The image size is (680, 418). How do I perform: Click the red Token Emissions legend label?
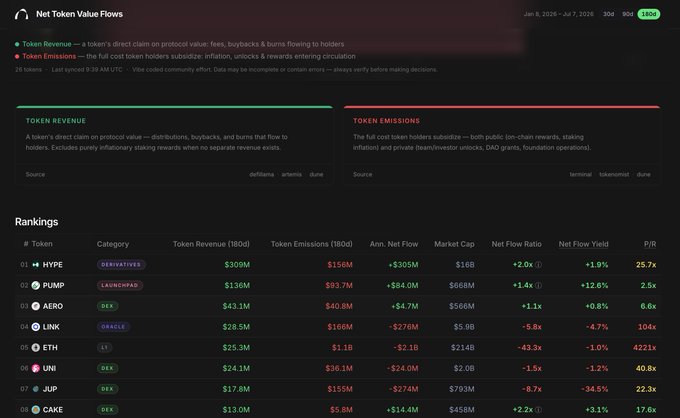[x=49, y=56]
